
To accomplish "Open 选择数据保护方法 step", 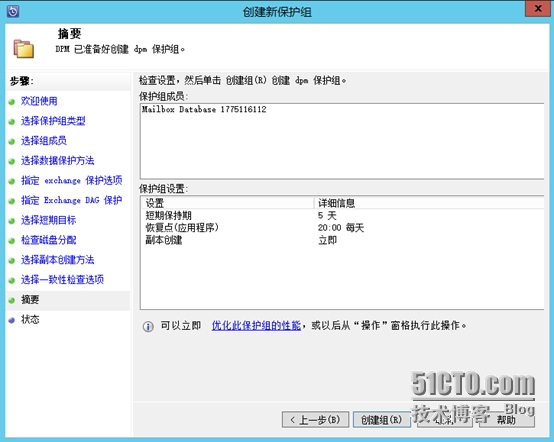I will point(58,160).
